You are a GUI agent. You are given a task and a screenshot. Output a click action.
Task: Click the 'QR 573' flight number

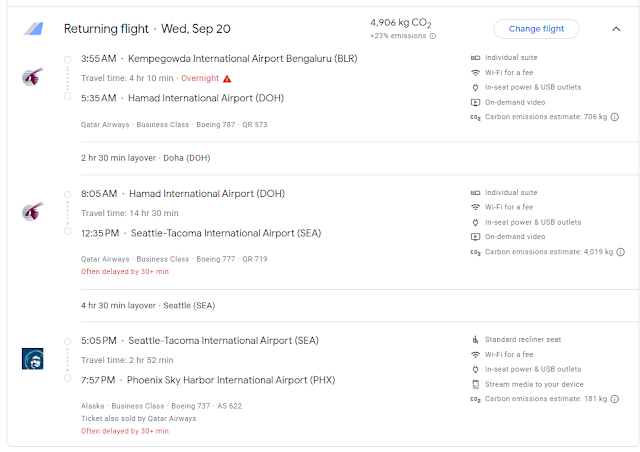coord(255,125)
